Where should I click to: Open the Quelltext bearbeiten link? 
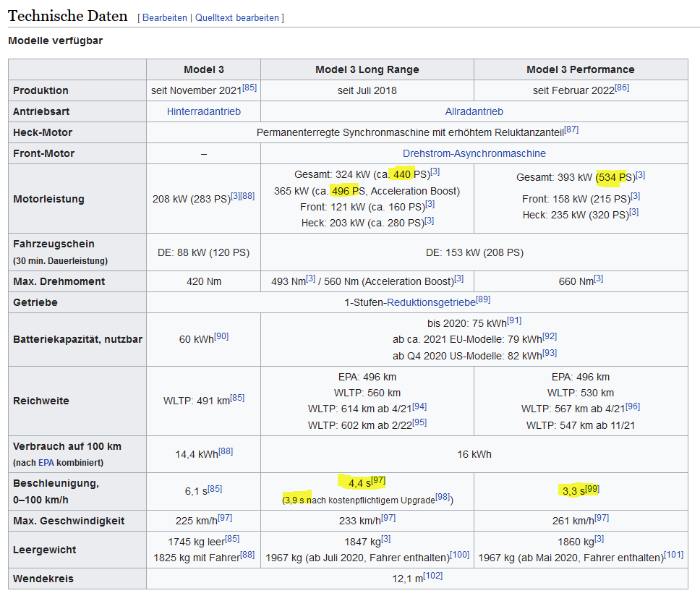click(237, 18)
